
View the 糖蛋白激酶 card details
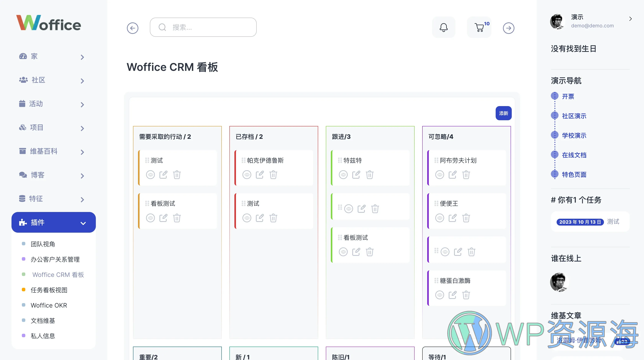440,295
